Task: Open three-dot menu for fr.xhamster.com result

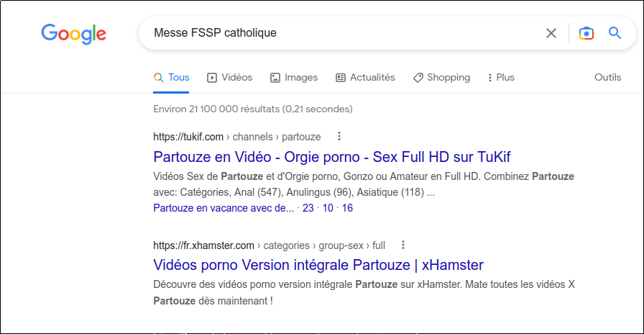Action: 403,245
